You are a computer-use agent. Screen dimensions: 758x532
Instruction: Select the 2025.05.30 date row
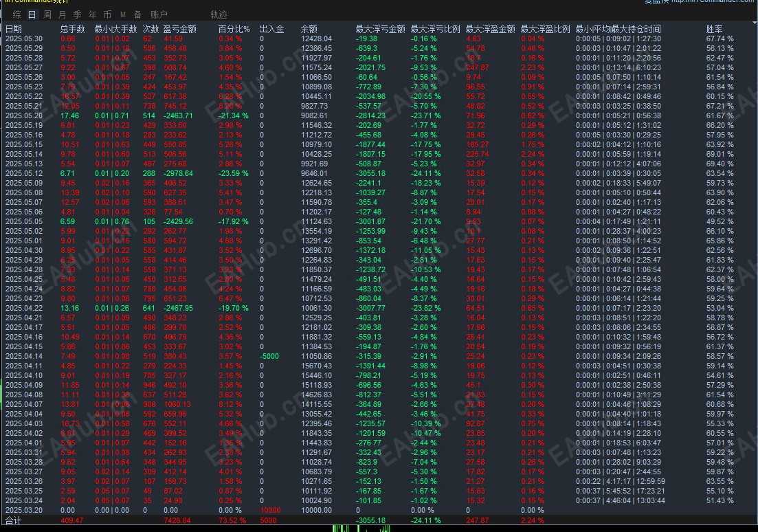pyautogui.click(x=379, y=38)
